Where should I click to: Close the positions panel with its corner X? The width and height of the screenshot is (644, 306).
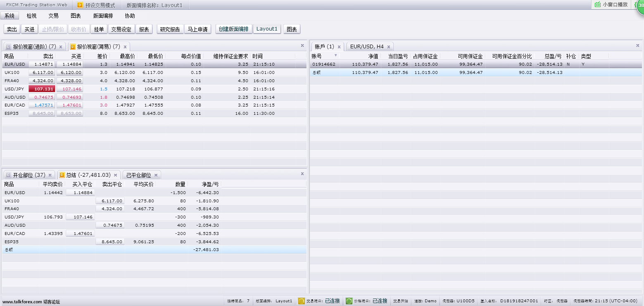coord(302,173)
